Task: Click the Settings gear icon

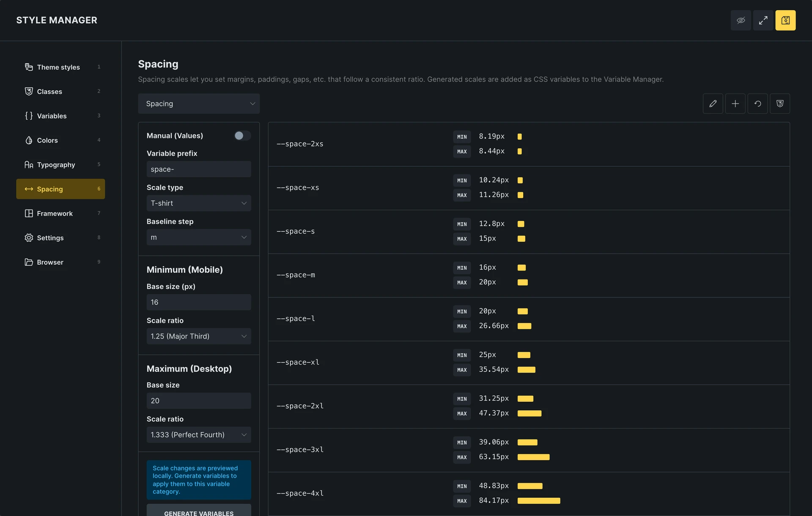Action: coord(29,238)
